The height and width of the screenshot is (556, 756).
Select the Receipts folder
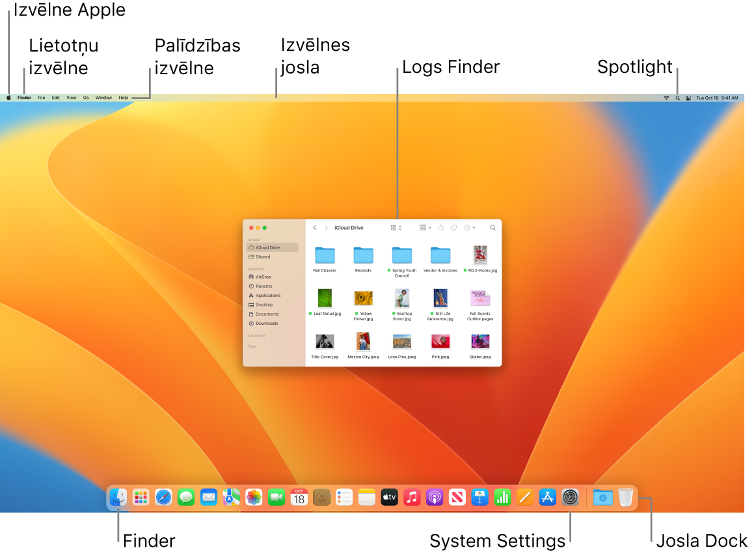pyautogui.click(x=363, y=255)
